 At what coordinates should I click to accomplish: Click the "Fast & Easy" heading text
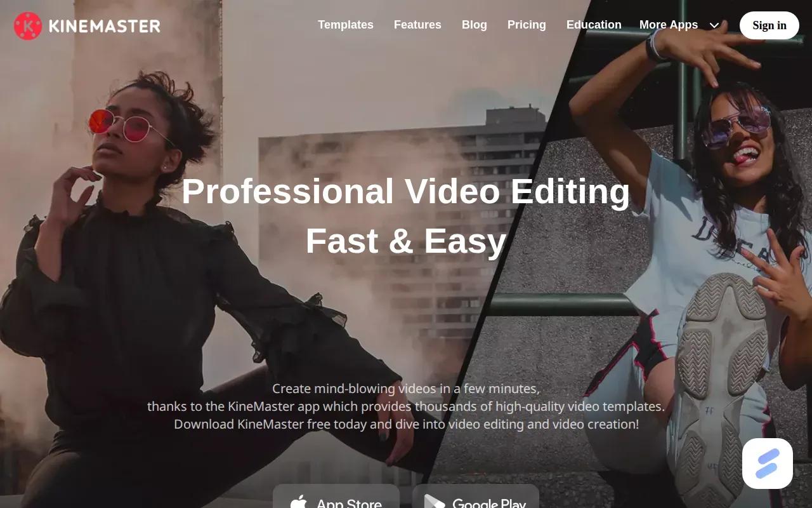(x=406, y=241)
